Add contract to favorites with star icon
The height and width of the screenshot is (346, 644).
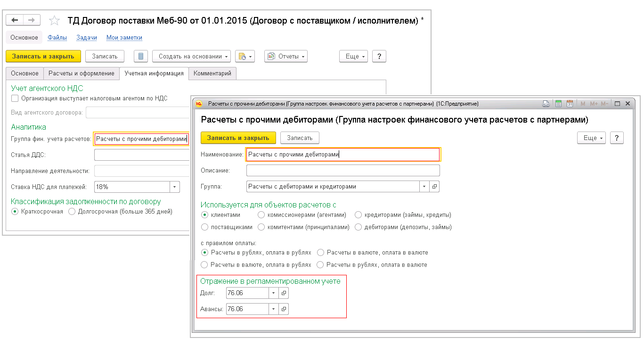point(55,20)
